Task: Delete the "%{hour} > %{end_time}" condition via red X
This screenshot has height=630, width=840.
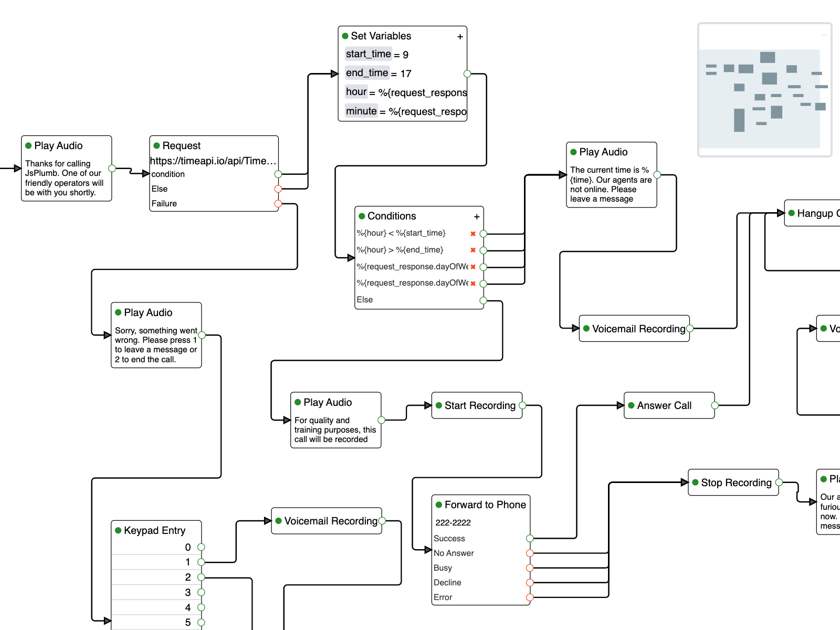Action: coord(472,250)
